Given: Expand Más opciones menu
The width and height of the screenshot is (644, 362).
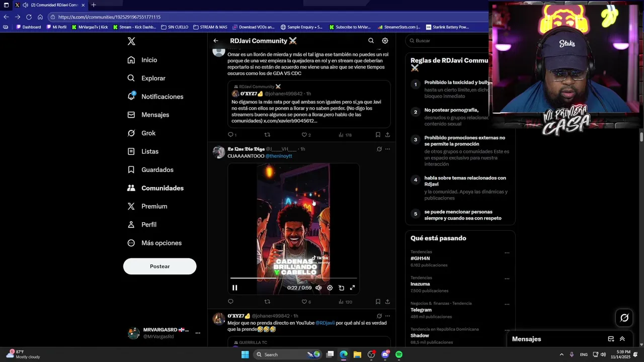Looking at the screenshot, I should tap(154, 243).
